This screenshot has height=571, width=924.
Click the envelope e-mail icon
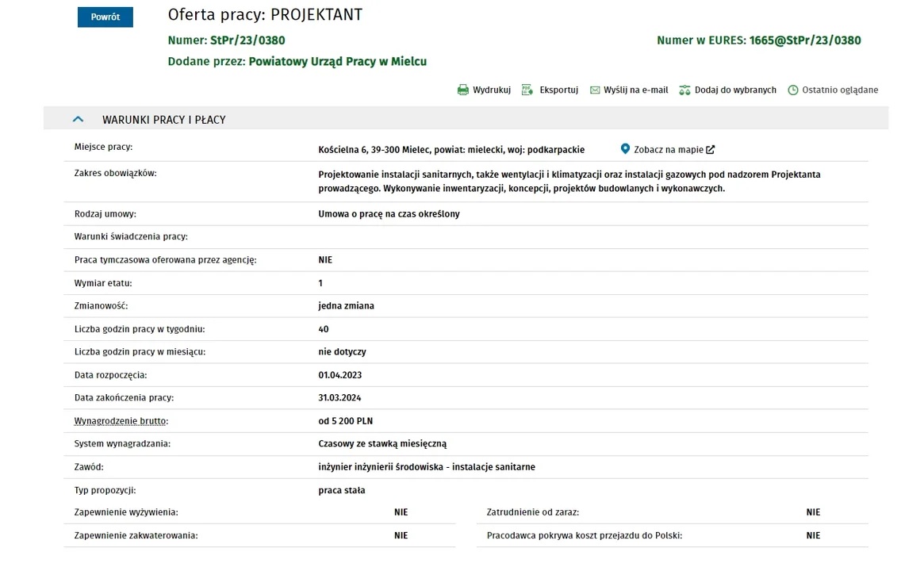click(595, 90)
